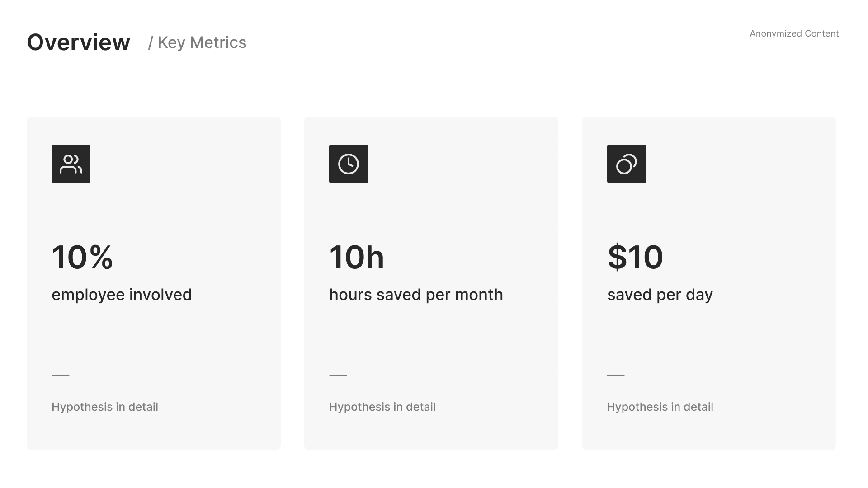868x488 pixels.
Task: Click the short dash in hours card
Action: tap(338, 375)
